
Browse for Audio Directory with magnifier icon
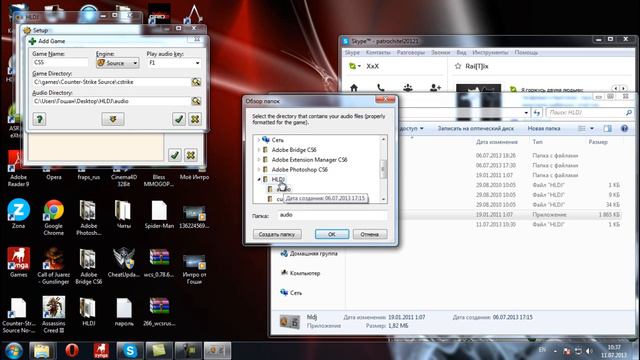[x=196, y=101]
